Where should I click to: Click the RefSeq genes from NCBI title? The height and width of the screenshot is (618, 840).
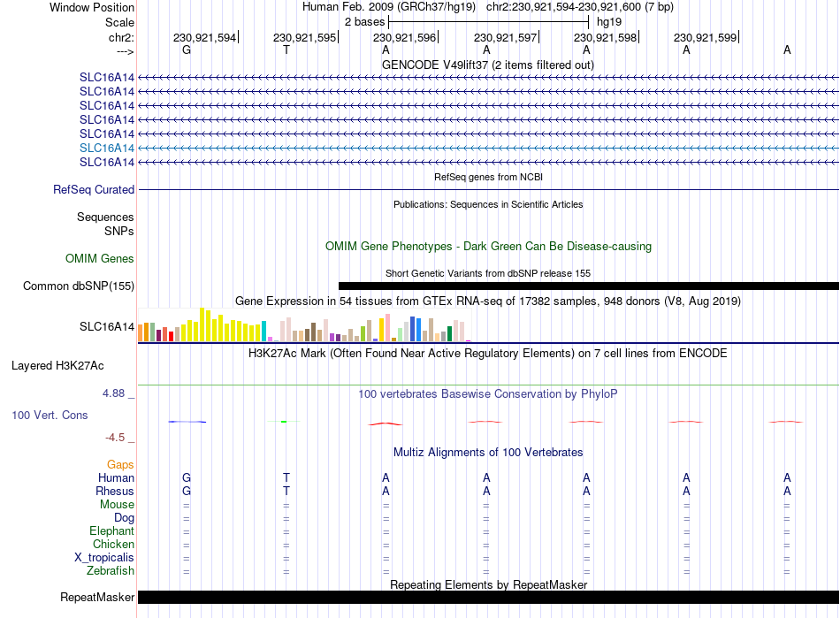(489, 177)
